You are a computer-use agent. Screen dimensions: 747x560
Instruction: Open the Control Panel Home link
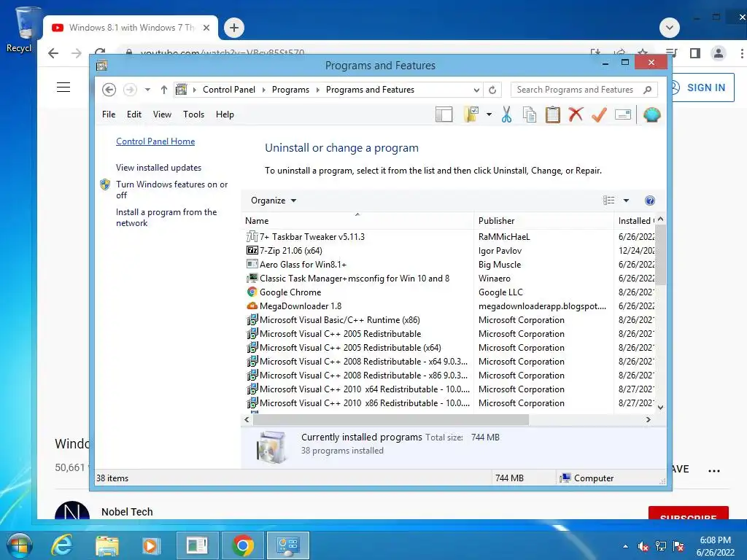[x=155, y=141]
